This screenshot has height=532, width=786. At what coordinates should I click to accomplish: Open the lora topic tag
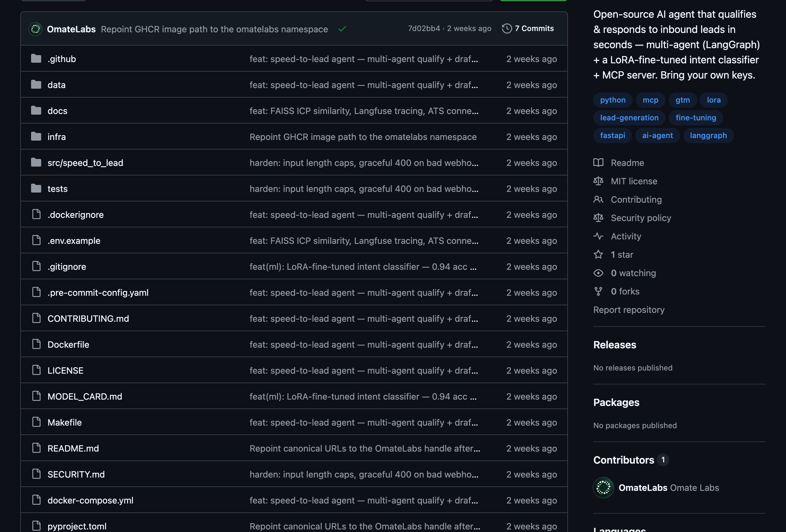714,100
